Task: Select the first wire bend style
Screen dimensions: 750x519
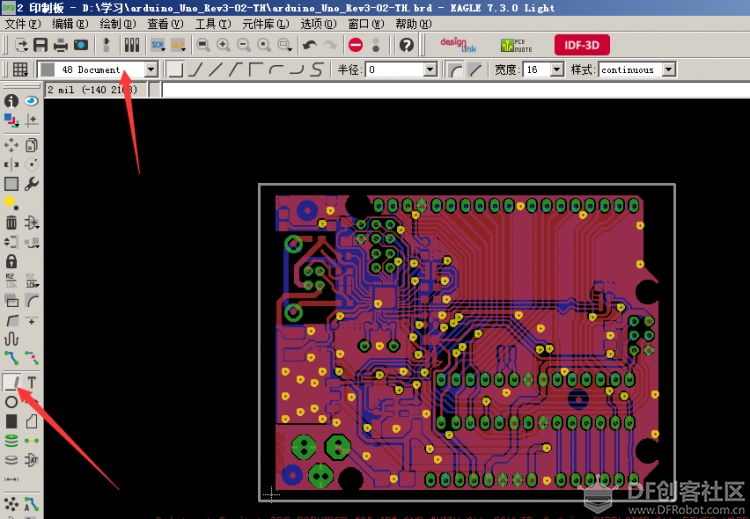Action: pyautogui.click(x=175, y=70)
